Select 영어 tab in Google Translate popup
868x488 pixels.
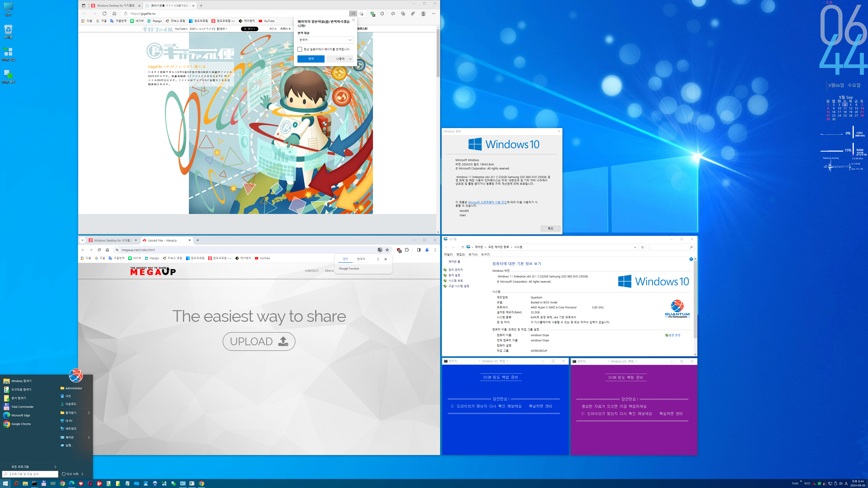pyautogui.click(x=345, y=259)
